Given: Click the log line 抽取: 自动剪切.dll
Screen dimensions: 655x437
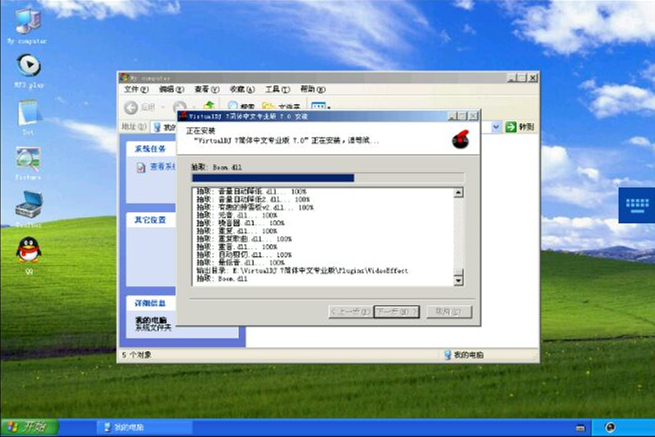Looking at the screenshot, I should coord(244,255).
